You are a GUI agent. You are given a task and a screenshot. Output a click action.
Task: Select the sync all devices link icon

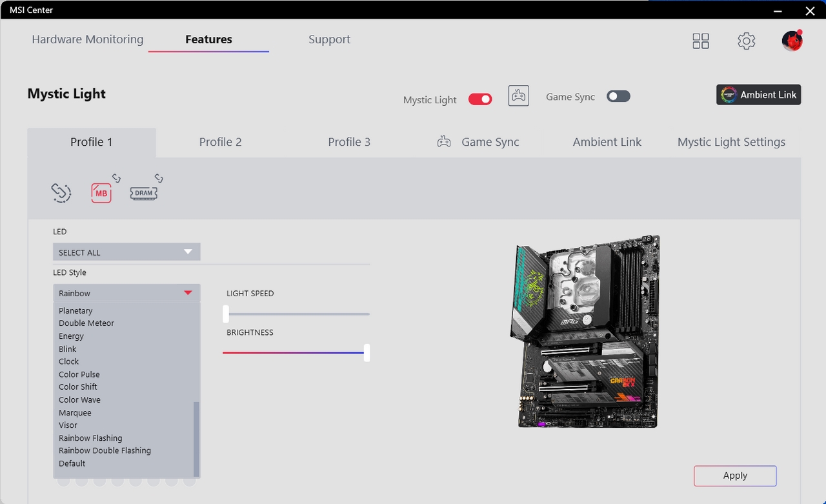pyautogui.click(x=61, y=192)
